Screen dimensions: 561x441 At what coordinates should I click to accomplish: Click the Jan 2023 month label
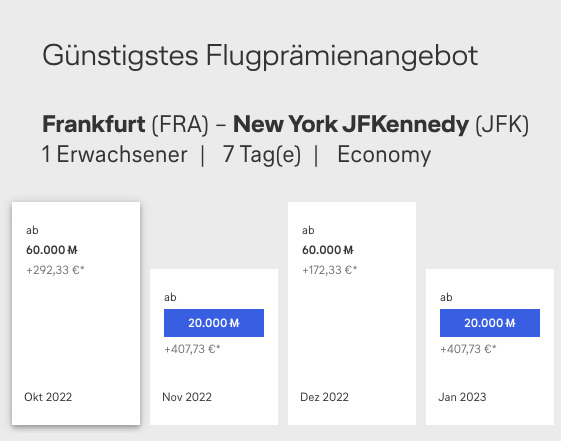click(462, 397)
